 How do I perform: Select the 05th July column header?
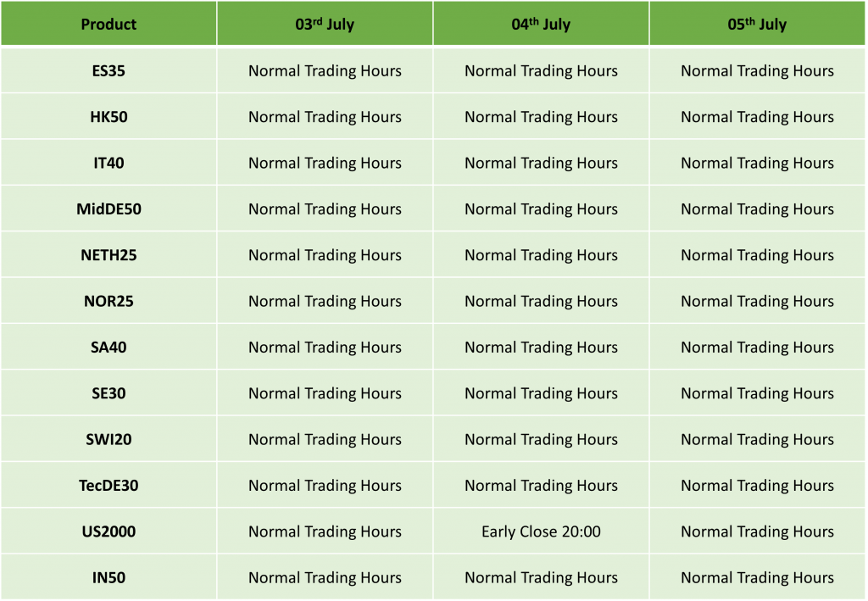(x=757, y=24)
